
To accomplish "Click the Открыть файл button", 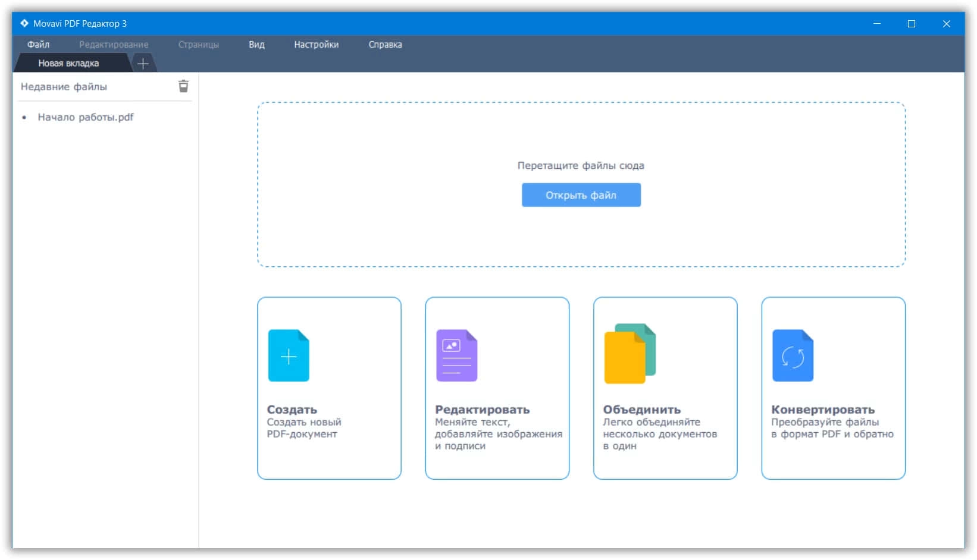I will tap(581, 195).
